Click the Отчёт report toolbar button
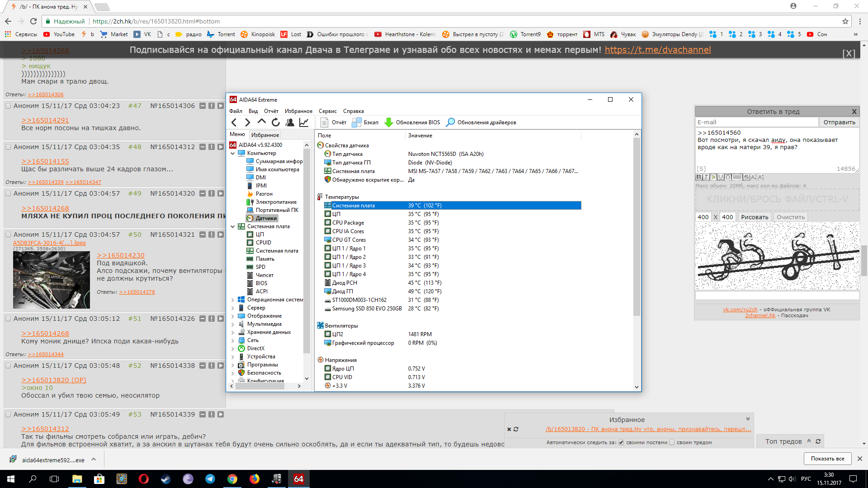The image size is (868, 488). point(334,122)
